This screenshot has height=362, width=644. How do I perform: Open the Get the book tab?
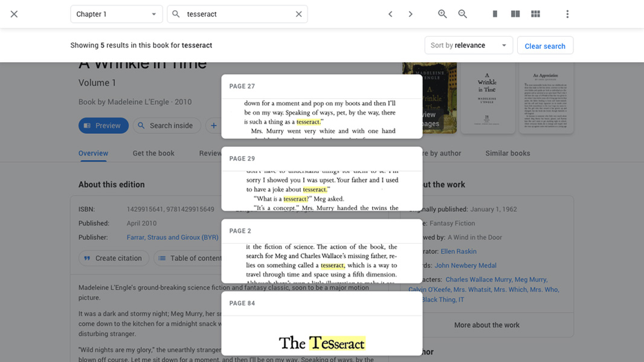153,153
